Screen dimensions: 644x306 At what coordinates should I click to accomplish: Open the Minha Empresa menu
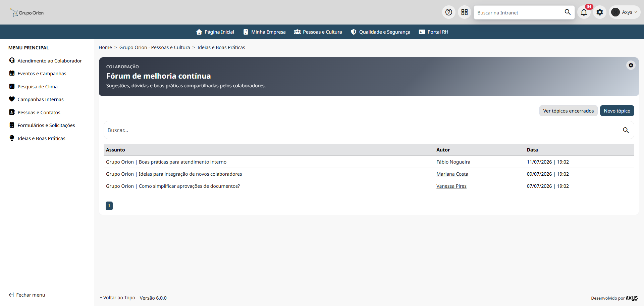(x=264, y=32)
